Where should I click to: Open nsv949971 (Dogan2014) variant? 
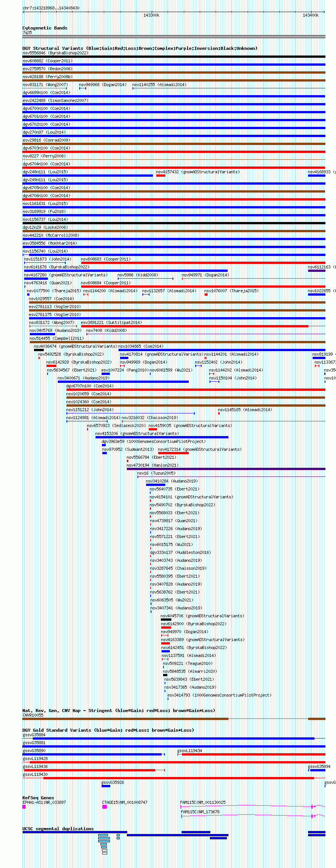[205, 275]
